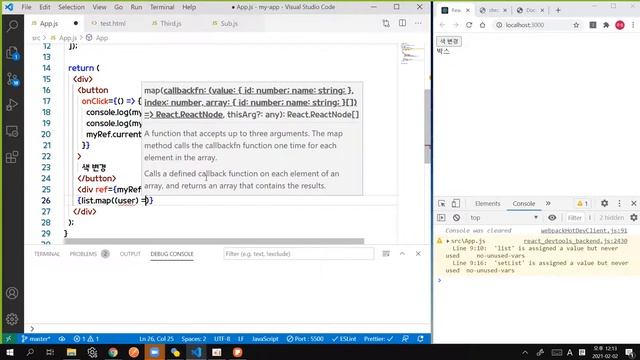The image size is (640, 360).
Task: Click the notifications bell in status bar
Action: [420, 339]
